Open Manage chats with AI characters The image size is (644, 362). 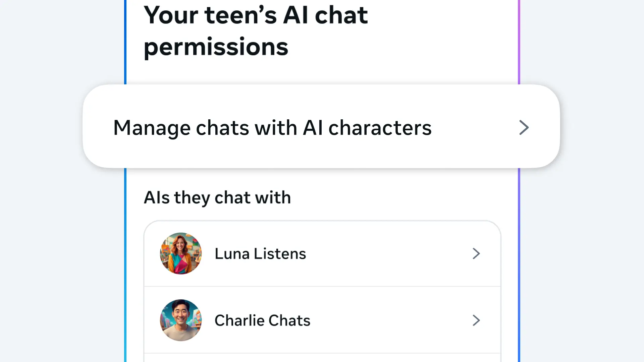point(272,128)
